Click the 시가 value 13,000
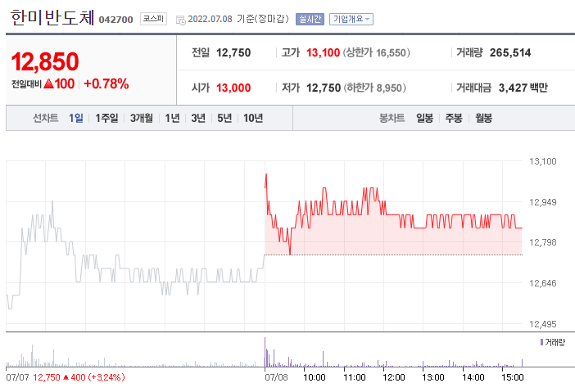The height and width of the screenshot is (392, 575). click(233, 88)
